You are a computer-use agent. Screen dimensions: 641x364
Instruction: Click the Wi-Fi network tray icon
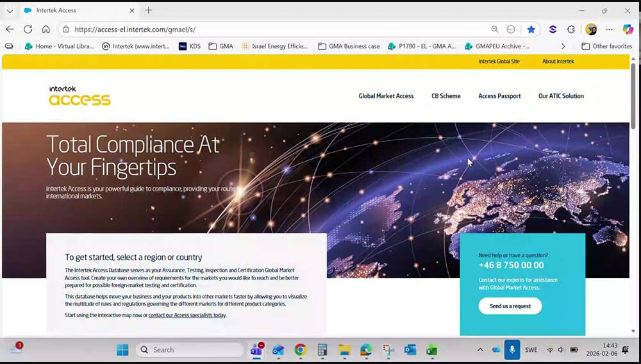coord(550,350)
